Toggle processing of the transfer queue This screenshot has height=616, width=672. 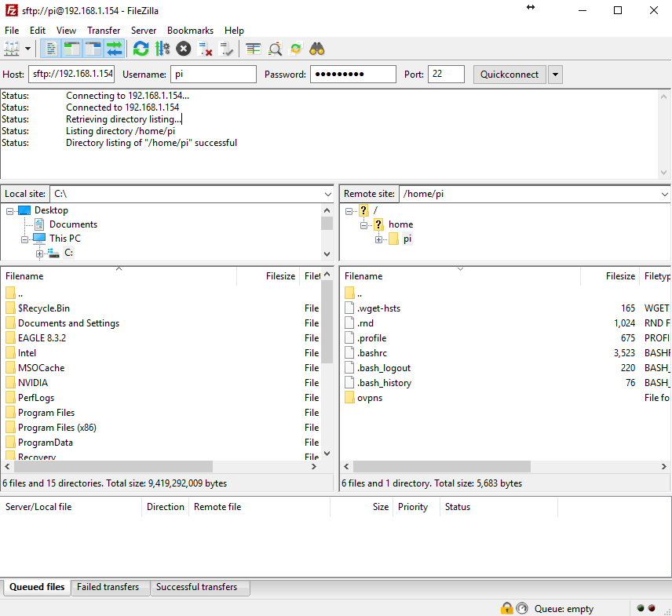(x=163, y=49)
